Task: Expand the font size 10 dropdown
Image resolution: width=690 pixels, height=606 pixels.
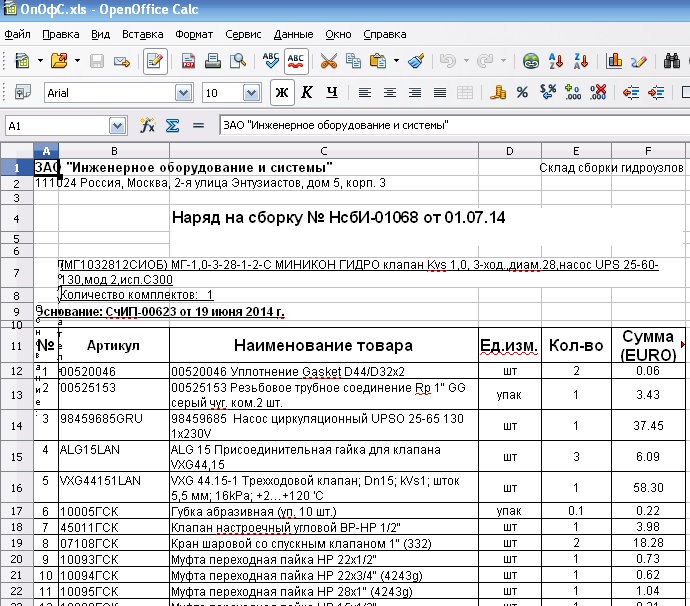Action: pos(251,93)
